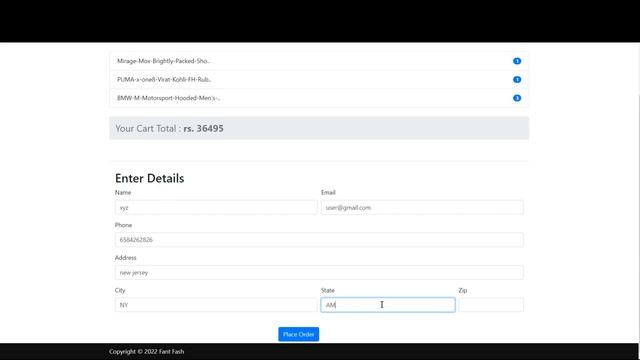Click the Name label
The height and width of the screenshot is (360, 640).
123,192
